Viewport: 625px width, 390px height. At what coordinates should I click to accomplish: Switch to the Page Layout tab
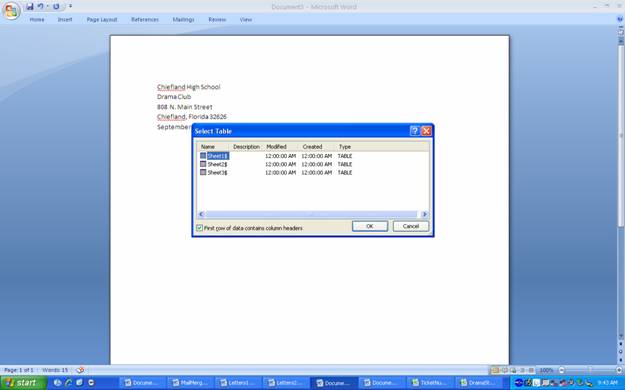coord(102,20)
